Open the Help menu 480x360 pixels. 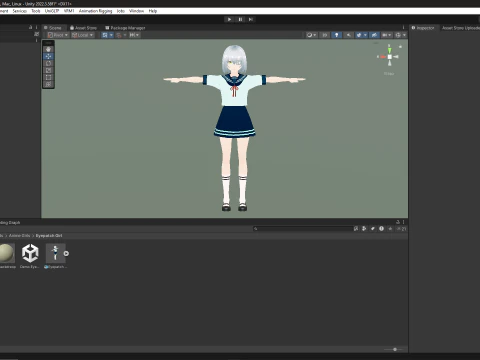tap(153, 11)
